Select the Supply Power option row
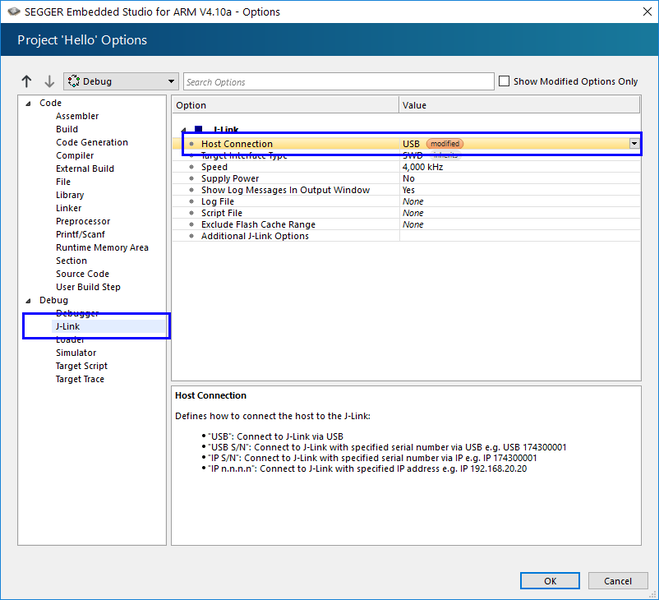659x600 pixels. 230,179
